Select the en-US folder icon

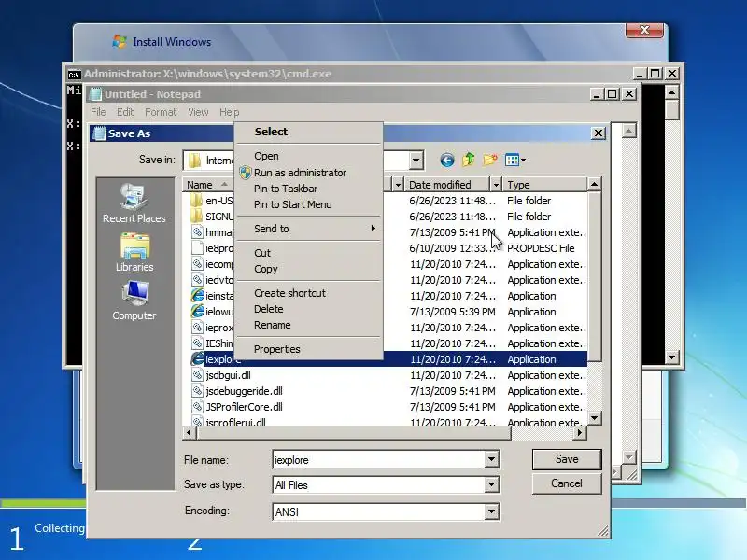196,201
